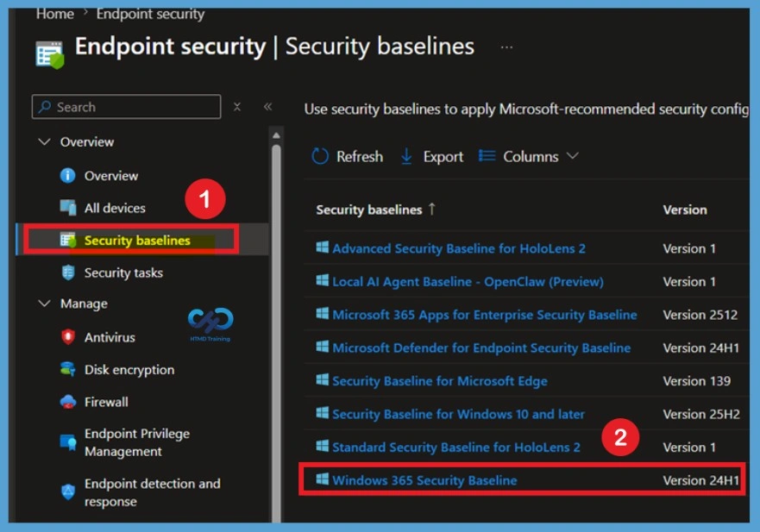The image size is (760, 532).
Task: Click the Refresh button
Action: (x=347, y=157)
